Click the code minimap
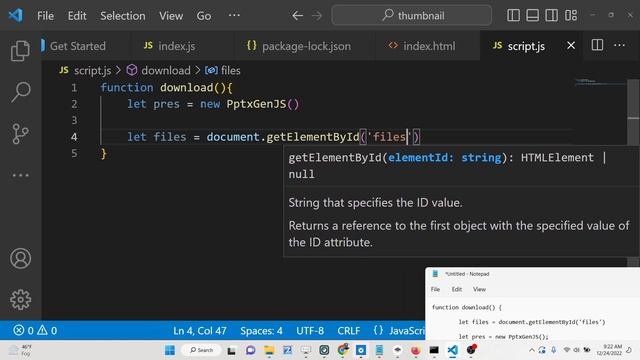This screenshot has width=640, height=360. click(x=600, y=82)
